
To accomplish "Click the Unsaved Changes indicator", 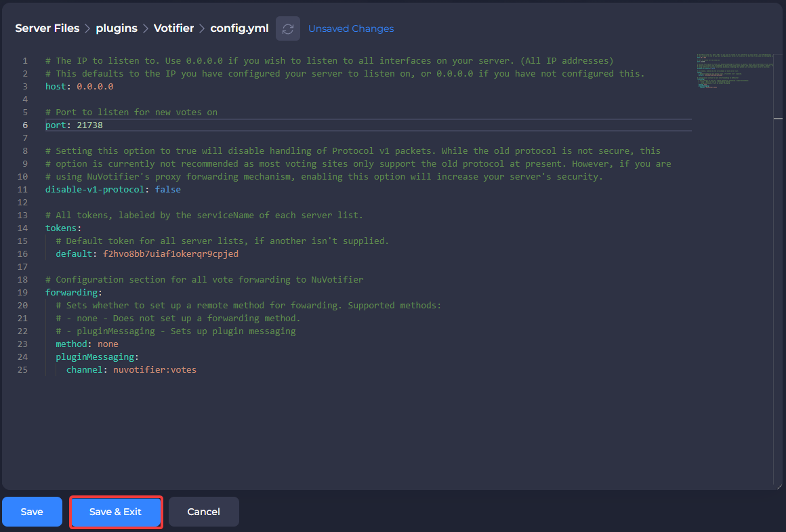I will point(351,28).
